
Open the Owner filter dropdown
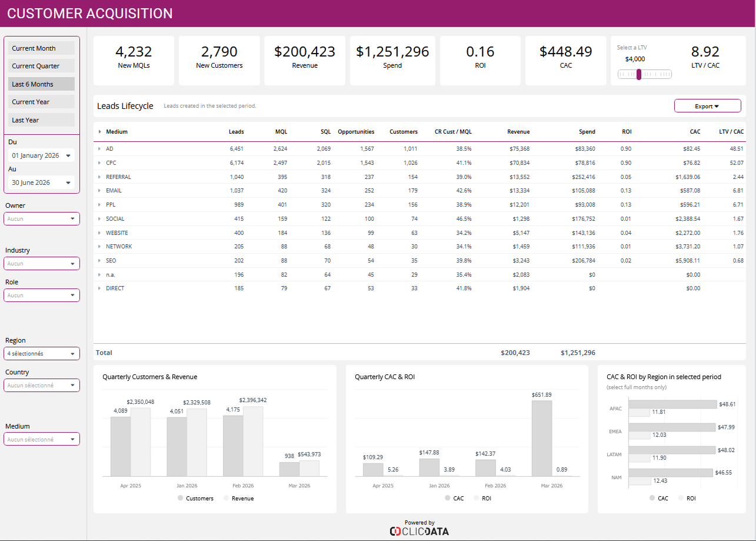[42, 218]
